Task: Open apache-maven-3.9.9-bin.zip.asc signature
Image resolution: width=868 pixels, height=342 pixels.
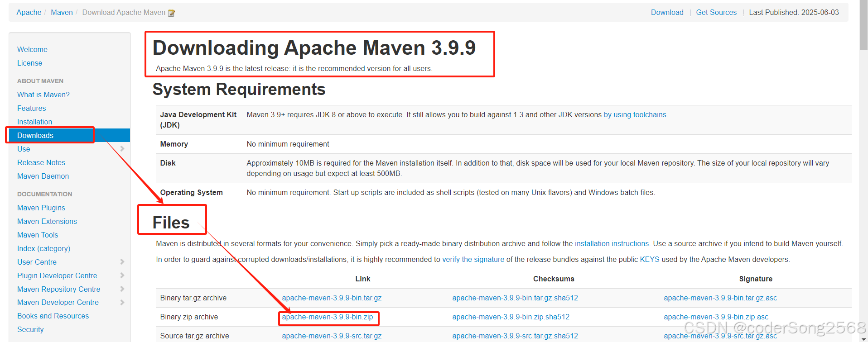Action: point(716,317)
